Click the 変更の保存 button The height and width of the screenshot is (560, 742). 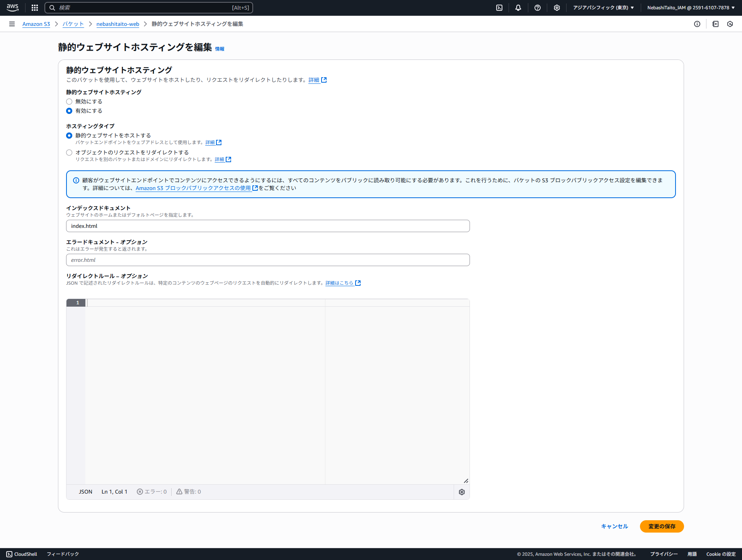662,526
